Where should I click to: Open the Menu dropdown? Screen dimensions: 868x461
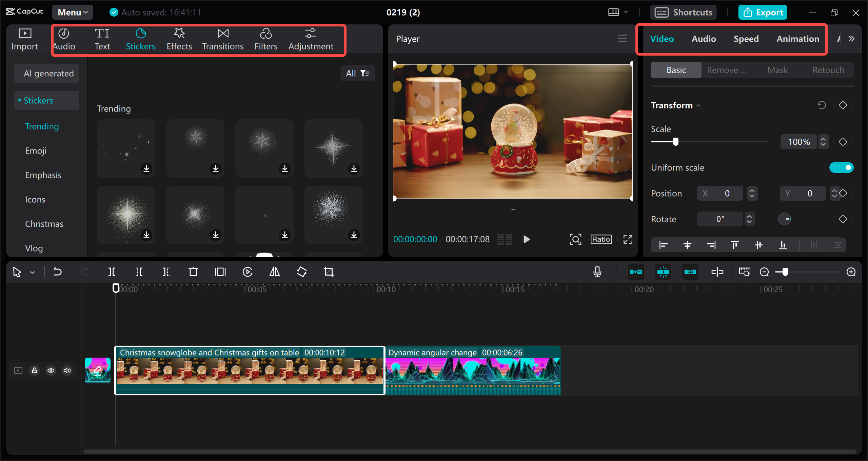[72, 12]
